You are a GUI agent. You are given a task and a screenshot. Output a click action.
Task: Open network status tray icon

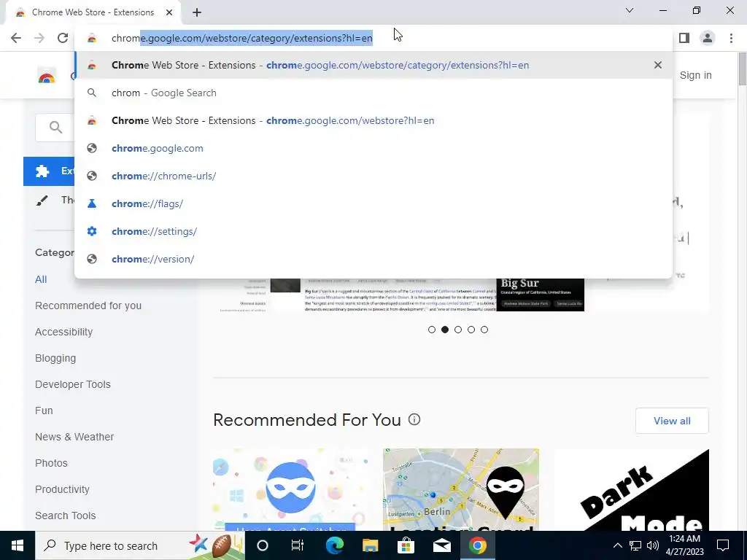point(635,545)
